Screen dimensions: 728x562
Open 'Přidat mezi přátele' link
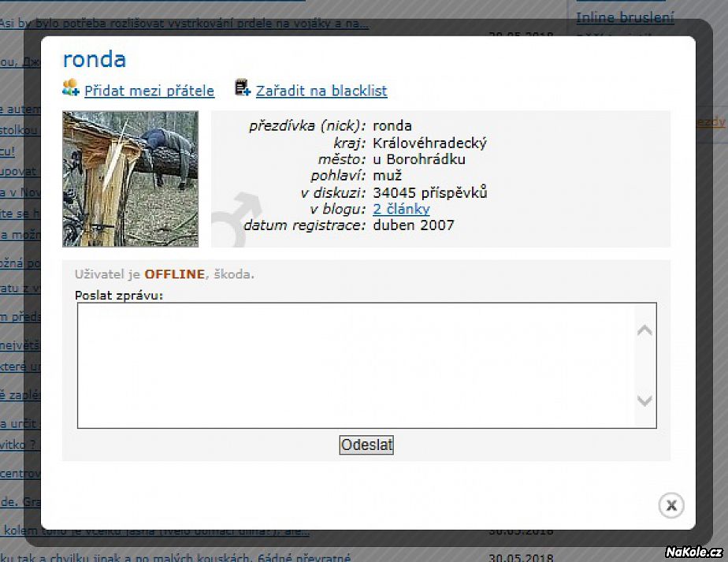tap(150, 91)
